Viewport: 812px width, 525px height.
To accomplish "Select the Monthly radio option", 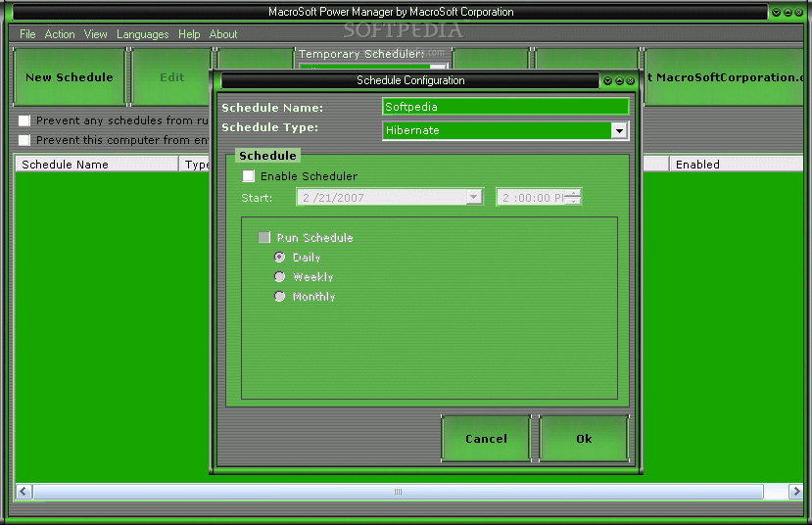I will pos(279,296).
